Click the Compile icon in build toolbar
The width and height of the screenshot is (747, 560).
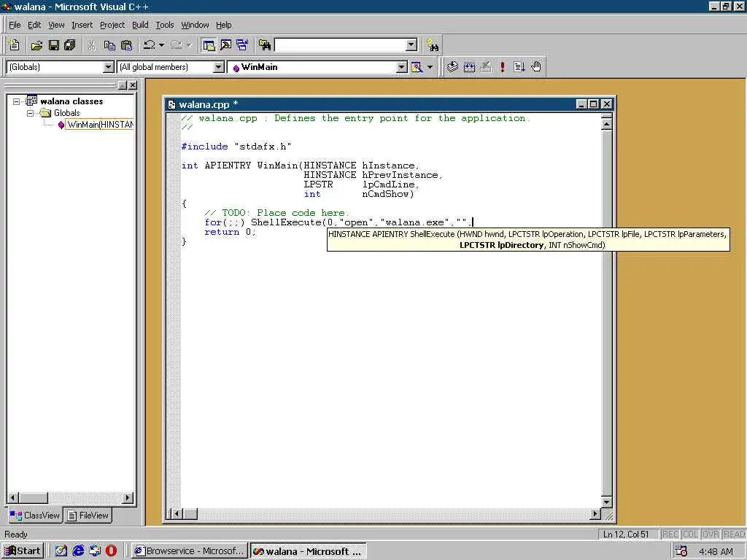coord(452,67)
